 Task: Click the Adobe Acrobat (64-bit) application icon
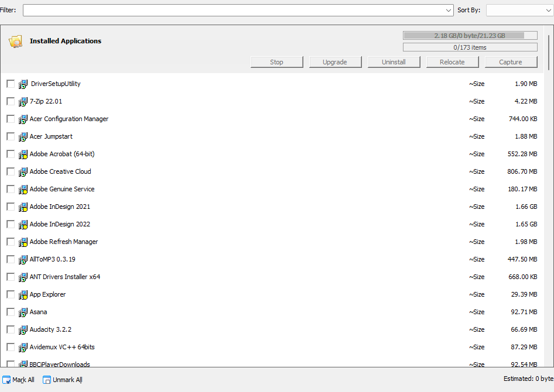[x=23, y=153]
